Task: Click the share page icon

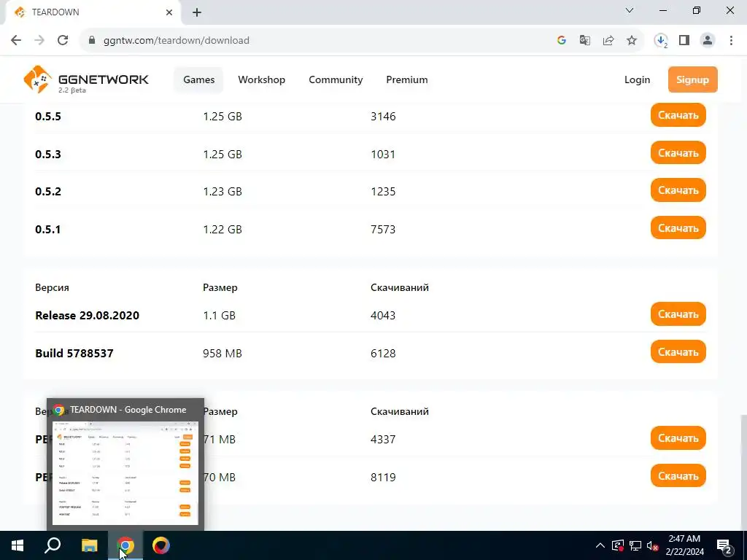Action: point(608,41)
